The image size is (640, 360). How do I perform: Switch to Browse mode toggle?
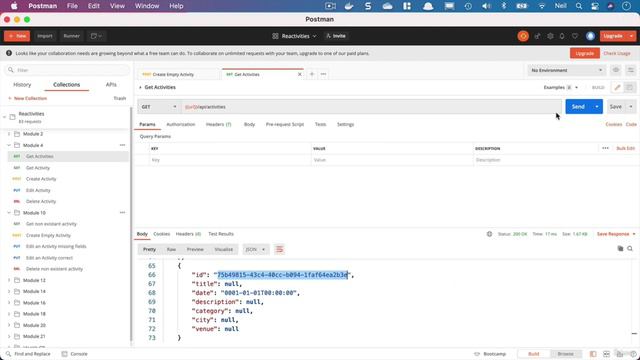coord(565,354)
